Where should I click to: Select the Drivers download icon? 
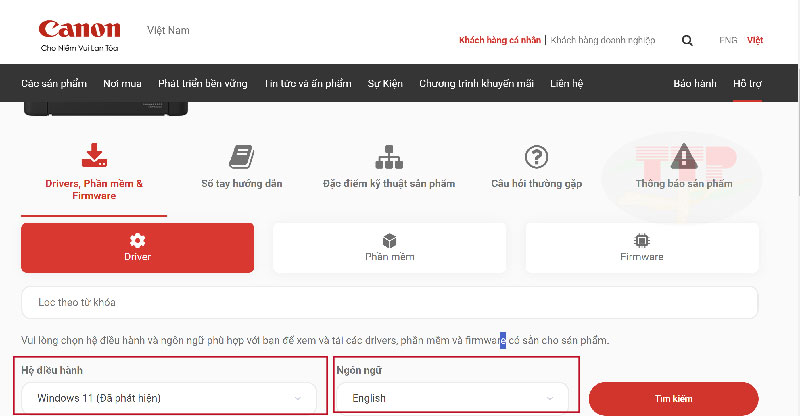coord(94,156)
